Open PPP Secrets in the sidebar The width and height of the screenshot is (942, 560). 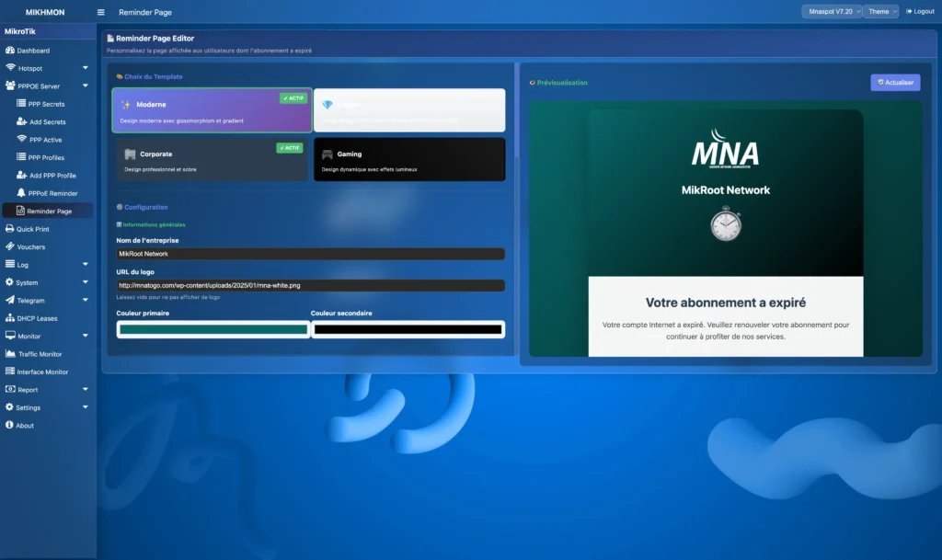(46, 104)
